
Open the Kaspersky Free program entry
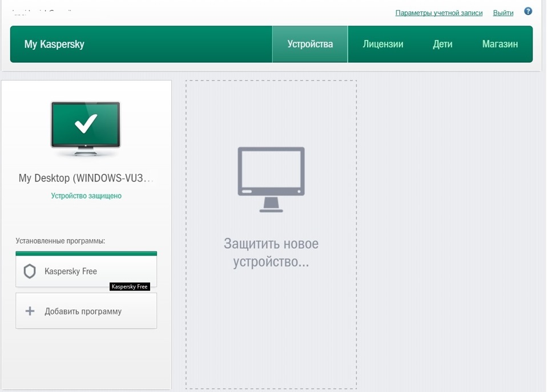86,269
